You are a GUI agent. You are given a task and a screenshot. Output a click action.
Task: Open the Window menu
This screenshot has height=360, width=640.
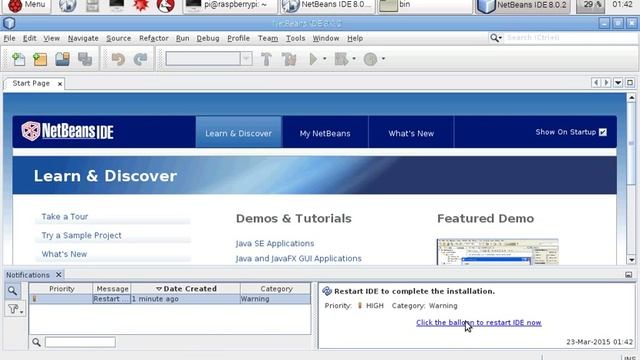tap(326, 38)
